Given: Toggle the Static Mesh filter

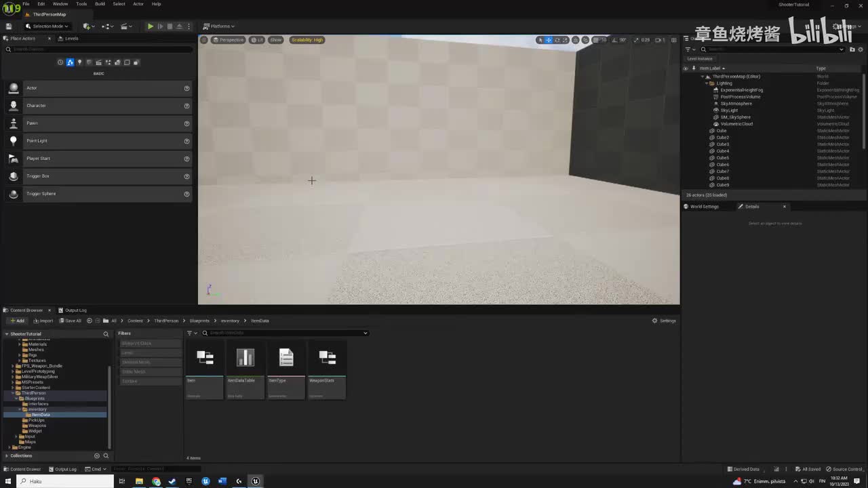Looking at the screenshot, I should click(150, 371).
